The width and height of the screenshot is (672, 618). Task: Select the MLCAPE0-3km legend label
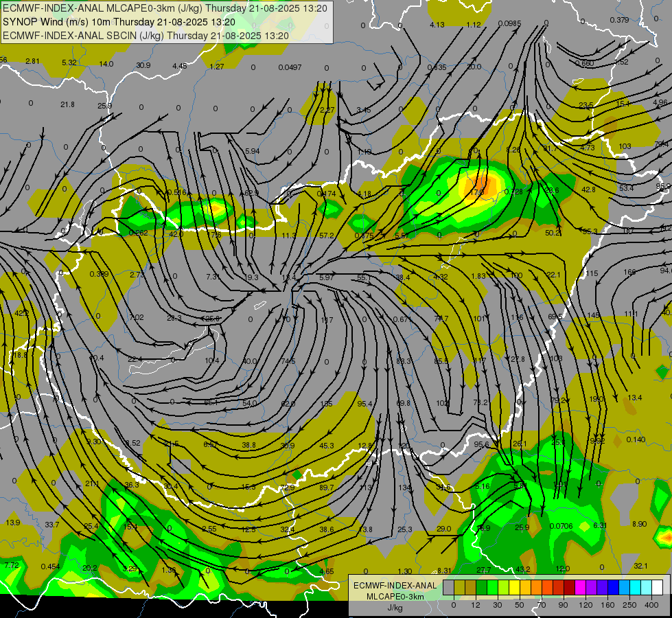pyautogui.click(x=395, y=596)
